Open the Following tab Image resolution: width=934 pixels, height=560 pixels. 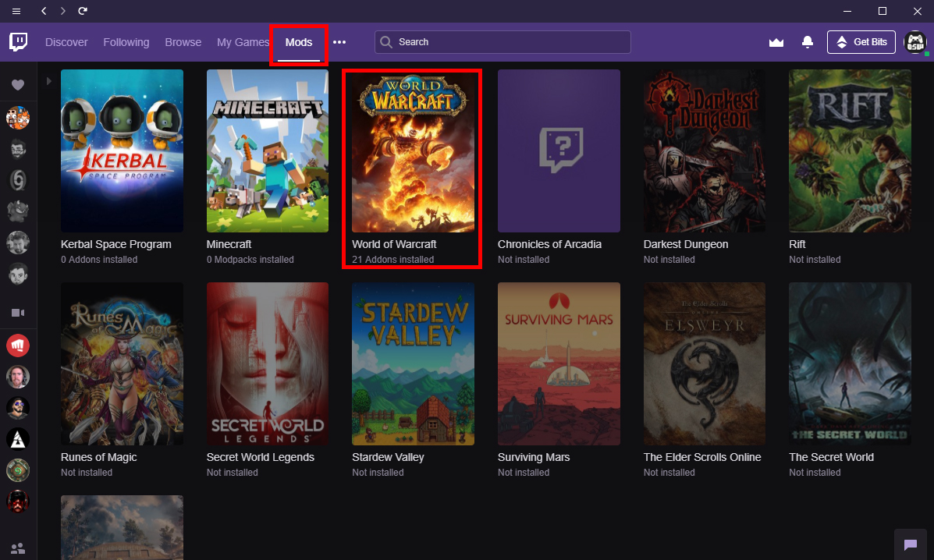(126, 42)
